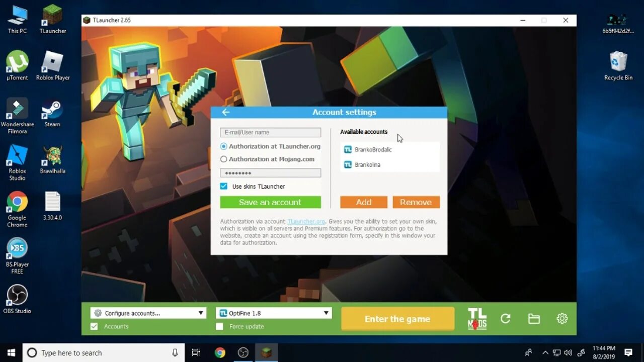Toggle Use skins TLauncher checkbox

[x=224, y=186]
